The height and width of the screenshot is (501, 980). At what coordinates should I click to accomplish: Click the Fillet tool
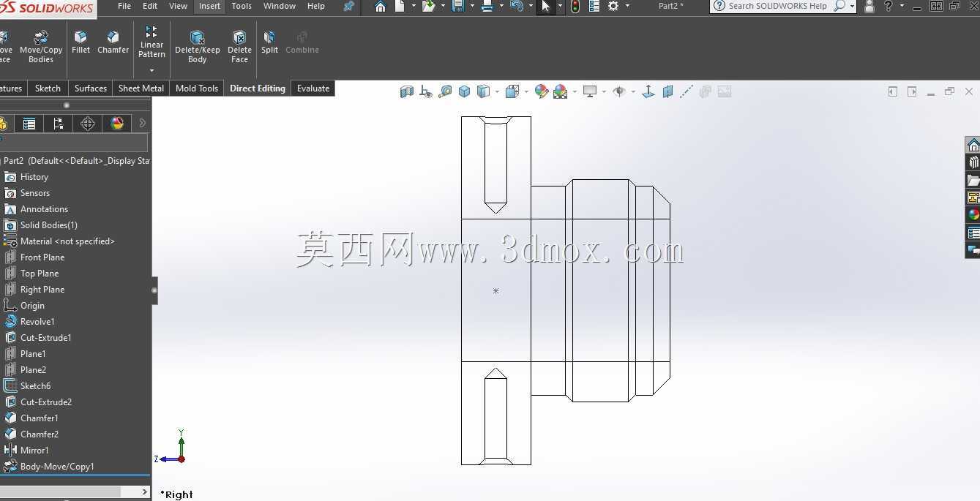(81, 42)
